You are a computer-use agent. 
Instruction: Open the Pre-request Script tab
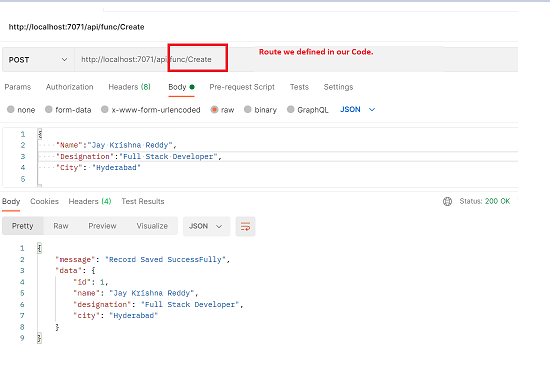[x=242, y=87]
